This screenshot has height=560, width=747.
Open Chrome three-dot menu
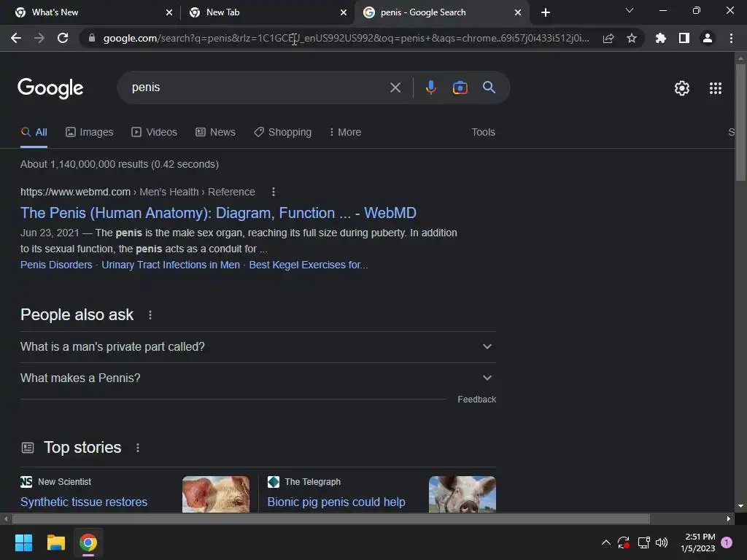coord(731,38)
